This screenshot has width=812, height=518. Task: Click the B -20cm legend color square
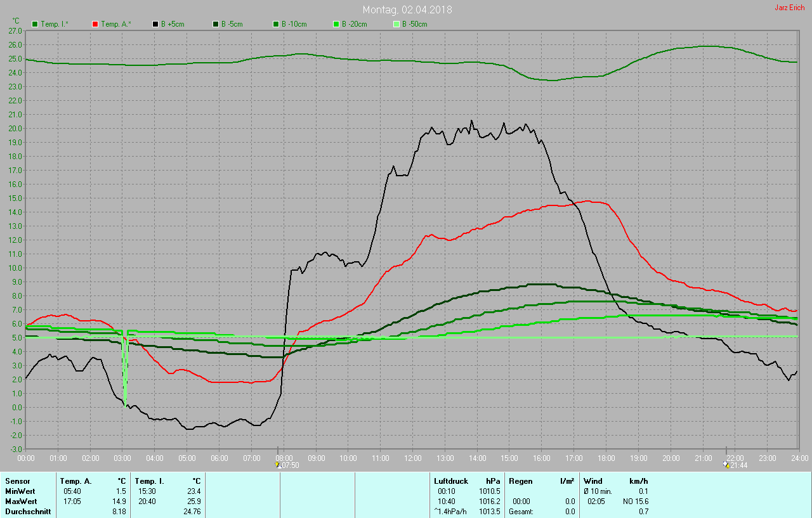336,24
